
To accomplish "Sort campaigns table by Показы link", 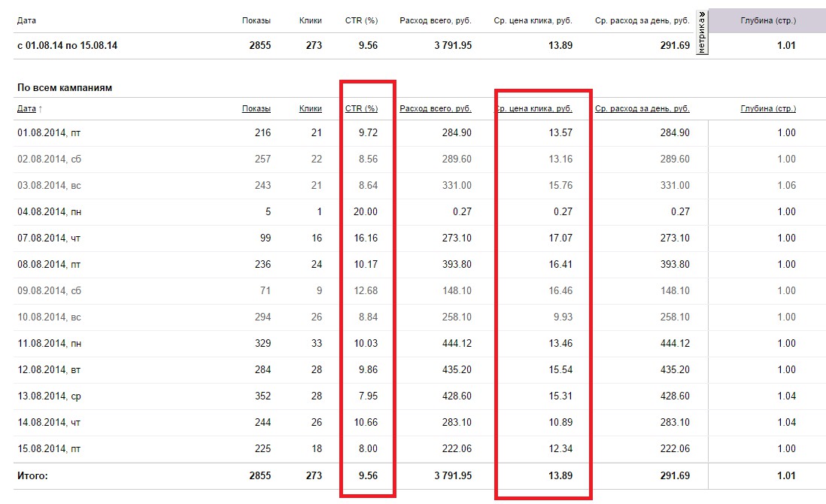I will (256, 109).
